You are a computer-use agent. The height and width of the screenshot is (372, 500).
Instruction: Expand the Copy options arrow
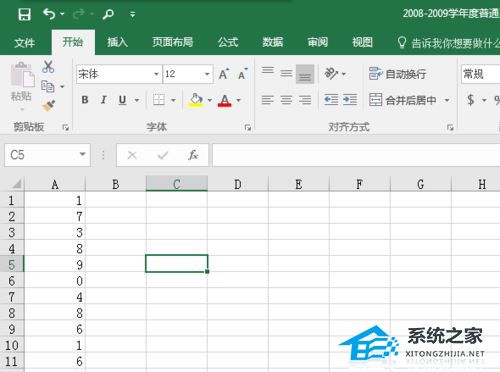(x=62, y=87)
